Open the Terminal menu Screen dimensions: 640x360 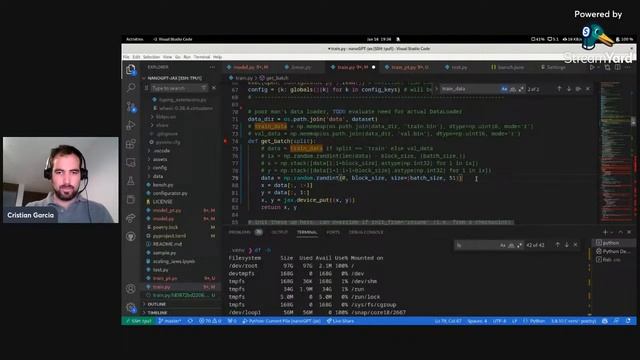click(x=202, y=57)
